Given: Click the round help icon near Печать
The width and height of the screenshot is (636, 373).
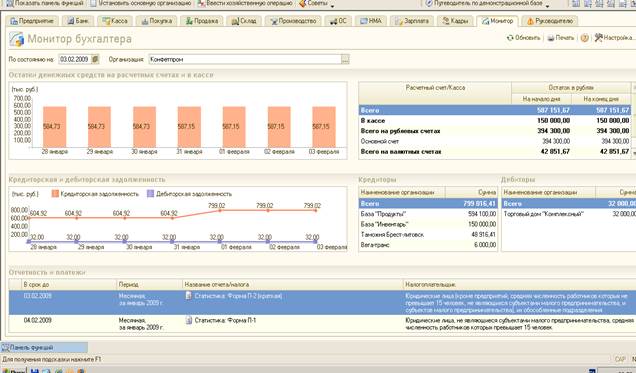Looking at the screenshot, I should tap(584, 38).
